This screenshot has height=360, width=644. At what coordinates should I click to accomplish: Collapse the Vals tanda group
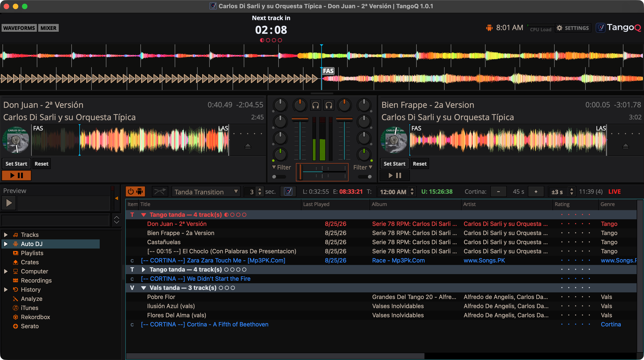point(143,288)
